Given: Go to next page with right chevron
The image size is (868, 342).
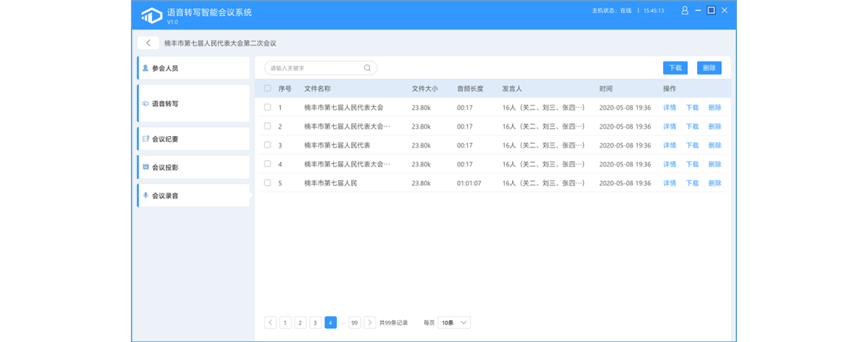Looking at the screenshot, I should [x=370, y=323].
